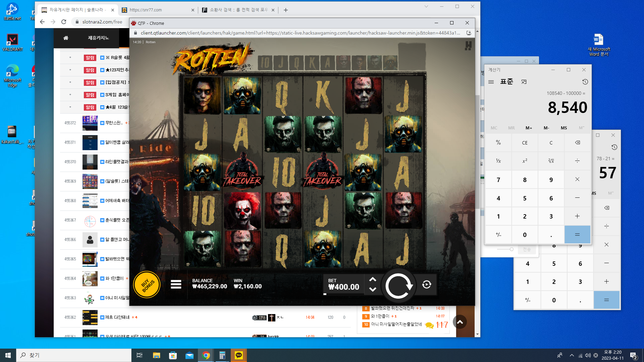Open the post titled 제휴 다안돼네
The height and width of the screenshot is (362, 644).
point(117,317)
